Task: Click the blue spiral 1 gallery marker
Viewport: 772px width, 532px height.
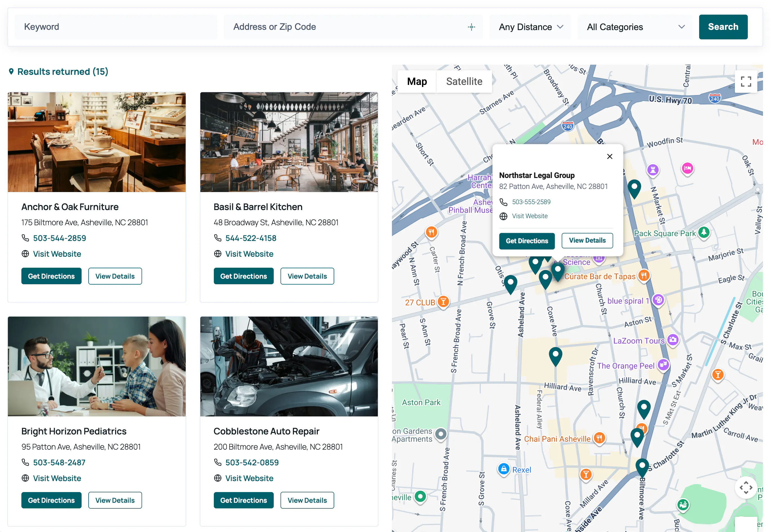Action: (x=658, y=300)
